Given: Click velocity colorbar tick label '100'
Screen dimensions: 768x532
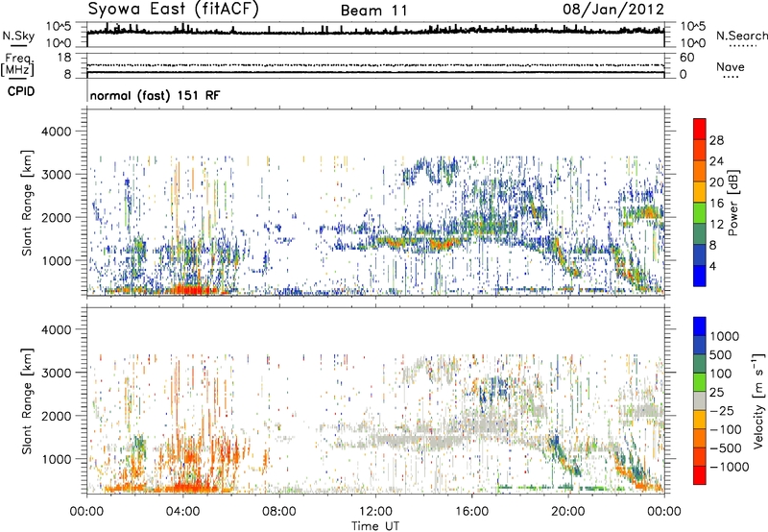Looking at the screenshot, I should point(721,374).
